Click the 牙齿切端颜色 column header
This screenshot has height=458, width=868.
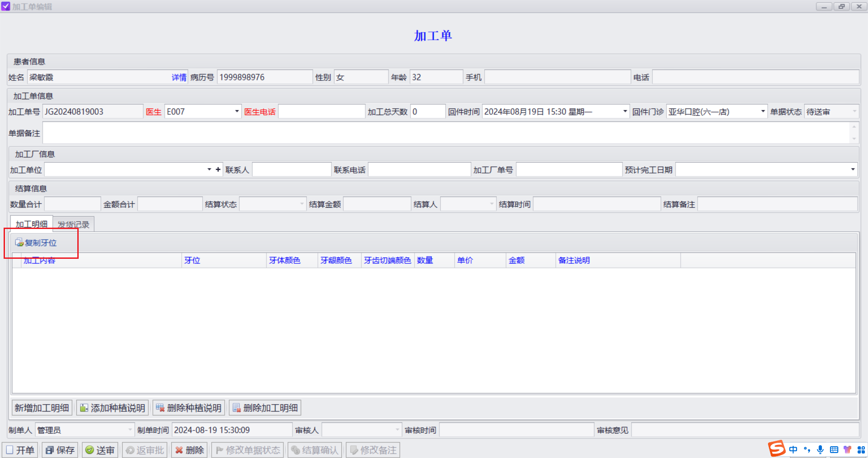(387, 261)
